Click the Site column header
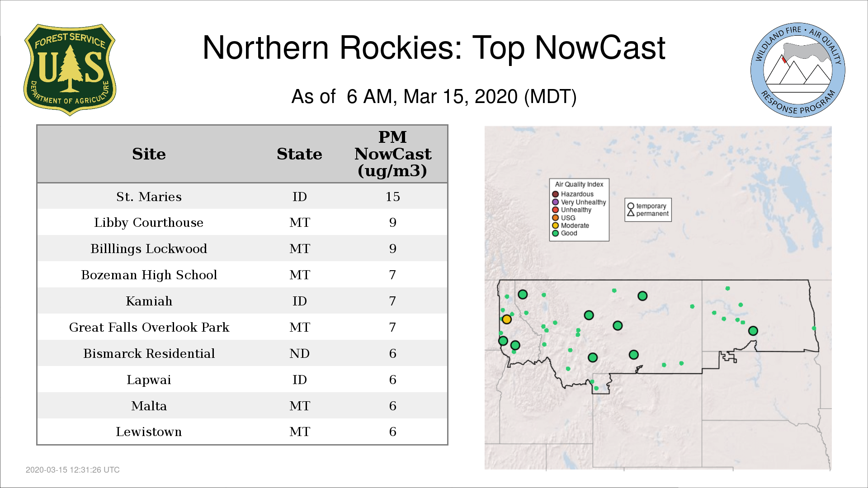Screen dimensions: 868x488 pos(149,154)
